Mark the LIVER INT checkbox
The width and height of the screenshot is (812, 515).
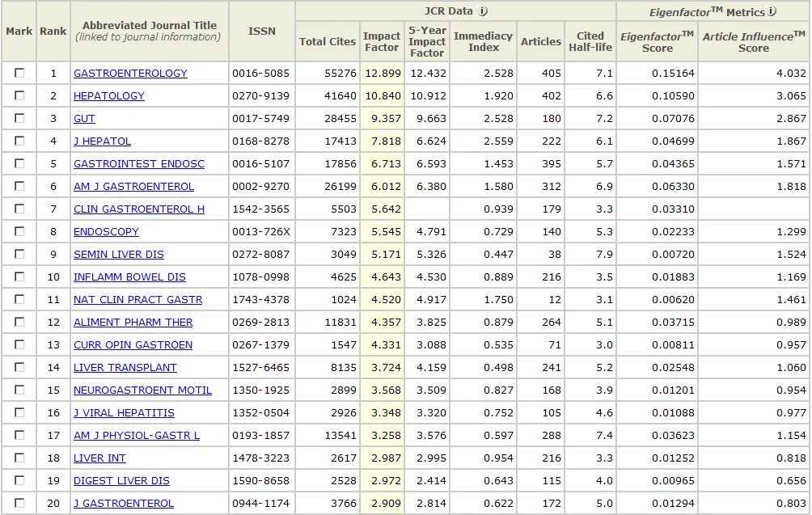19,458
